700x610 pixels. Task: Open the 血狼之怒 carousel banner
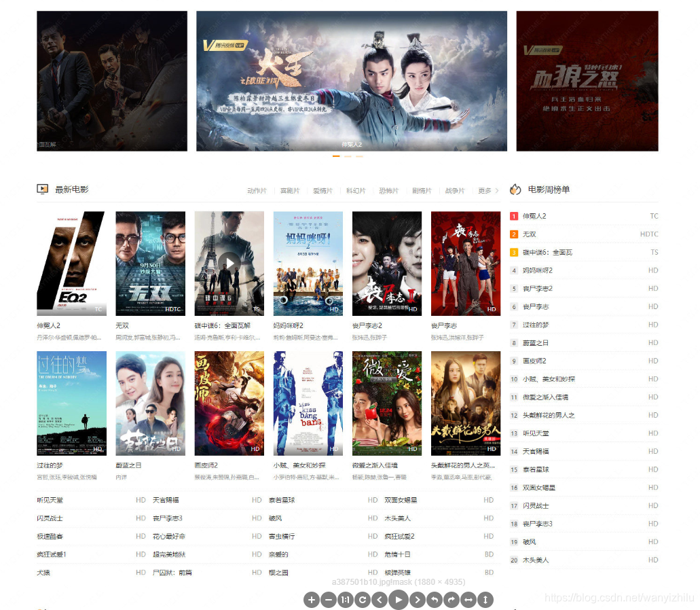click(587, 82)
